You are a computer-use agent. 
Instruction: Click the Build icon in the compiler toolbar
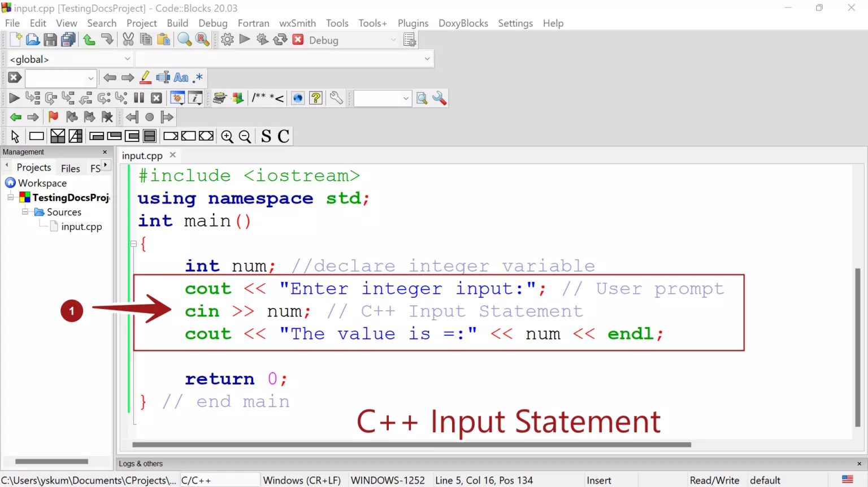(227, 39)
